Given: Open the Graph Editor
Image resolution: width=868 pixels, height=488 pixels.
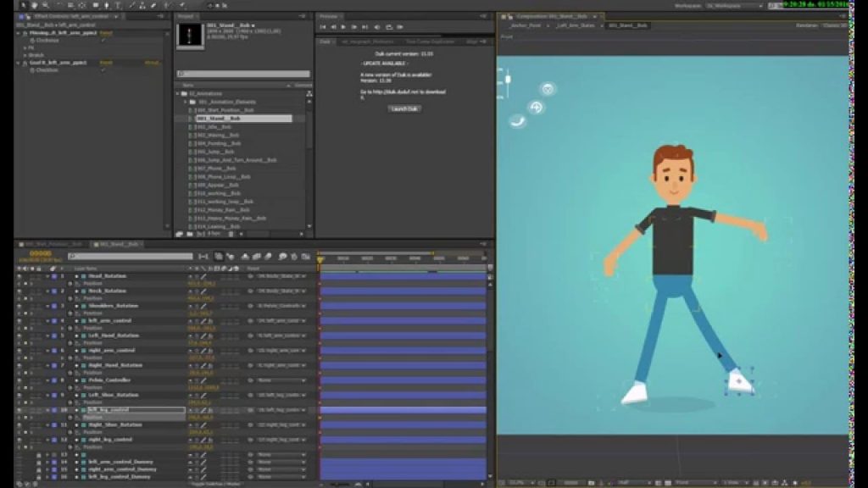Looking at the screenshot, I should (x=305, y=257).
